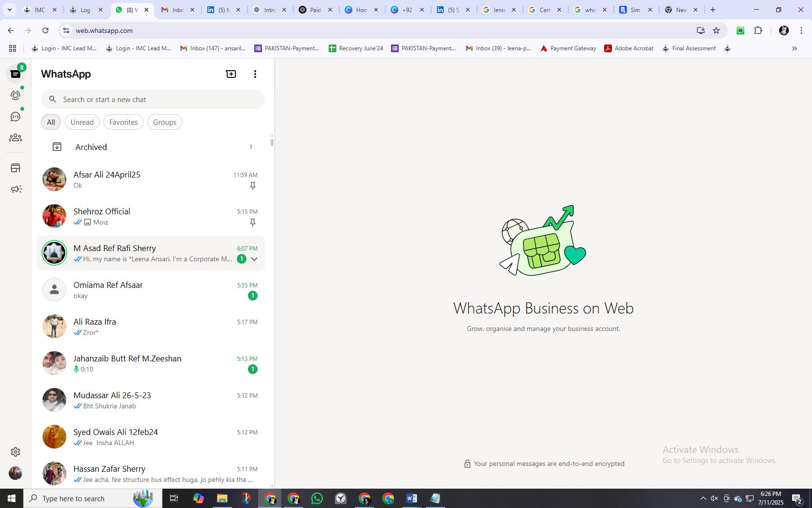Open chat with Syed Owais Ali 12feb24
This screenshot has width=812, height=508.
point(151,437)
